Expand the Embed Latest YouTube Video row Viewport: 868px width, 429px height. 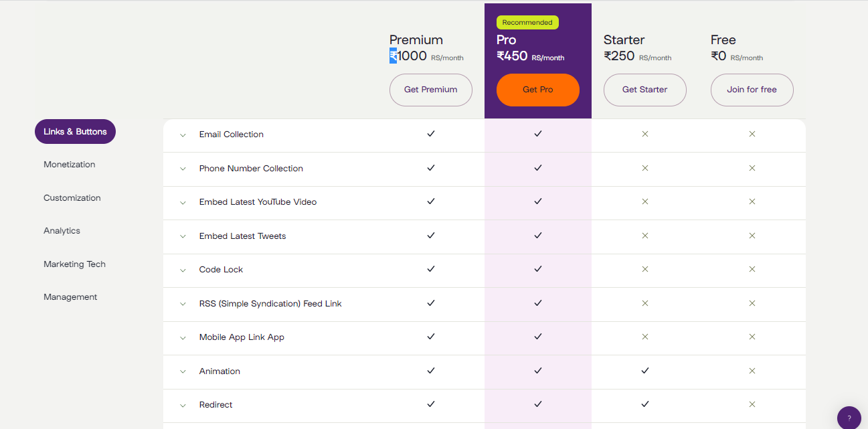pyautogui.click(x=183, y=203)
